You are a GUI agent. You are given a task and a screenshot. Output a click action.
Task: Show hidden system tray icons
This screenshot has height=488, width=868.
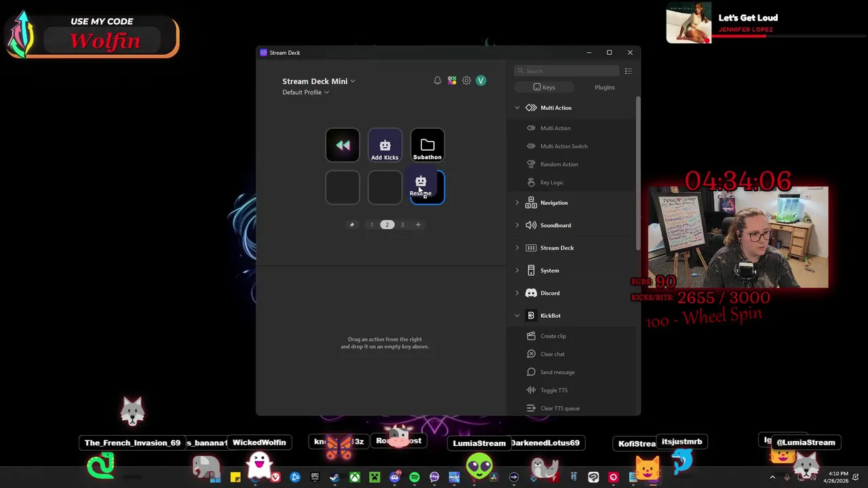click(x=772, y=477)
